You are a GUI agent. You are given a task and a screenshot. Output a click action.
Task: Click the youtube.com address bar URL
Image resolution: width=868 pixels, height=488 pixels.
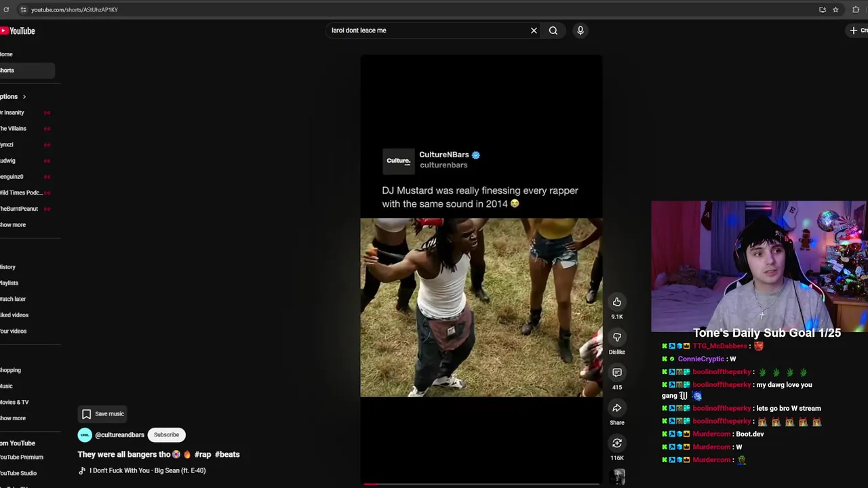coord(75,9)
